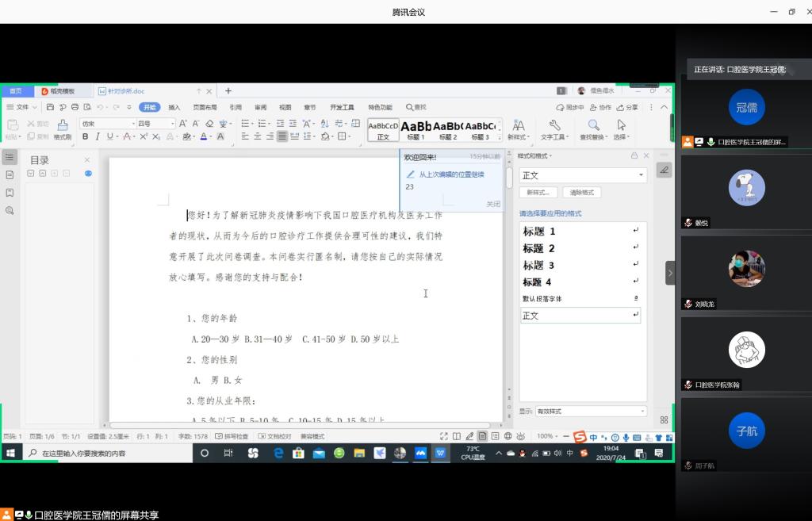Open the Text Tools (文字工具) wrench
This screenshot has height=521, width=812.
click(554, 129)
